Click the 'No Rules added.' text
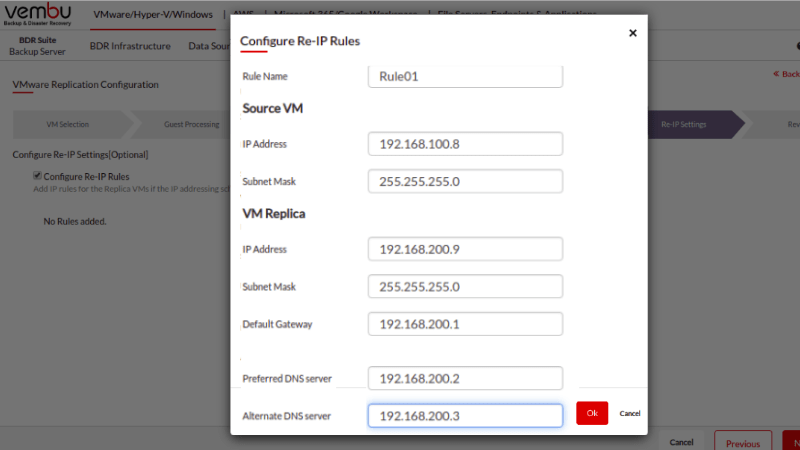The image size is (800, 450). point(75,221)
